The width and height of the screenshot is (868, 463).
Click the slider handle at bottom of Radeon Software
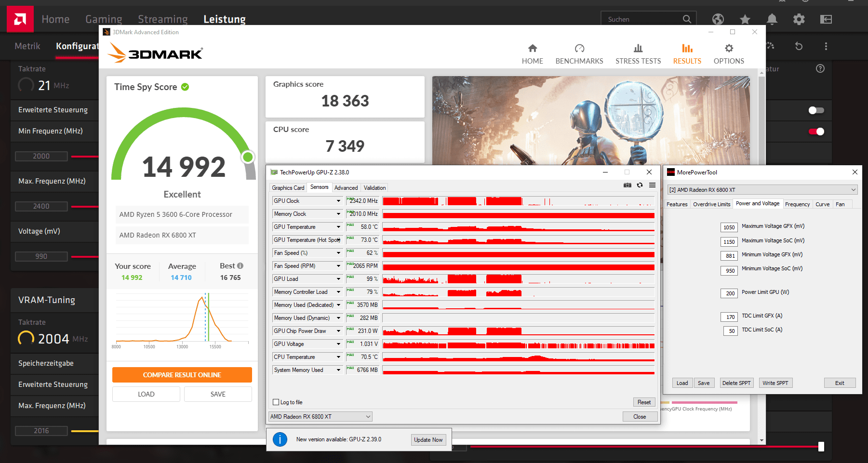(x=821, y=447)
